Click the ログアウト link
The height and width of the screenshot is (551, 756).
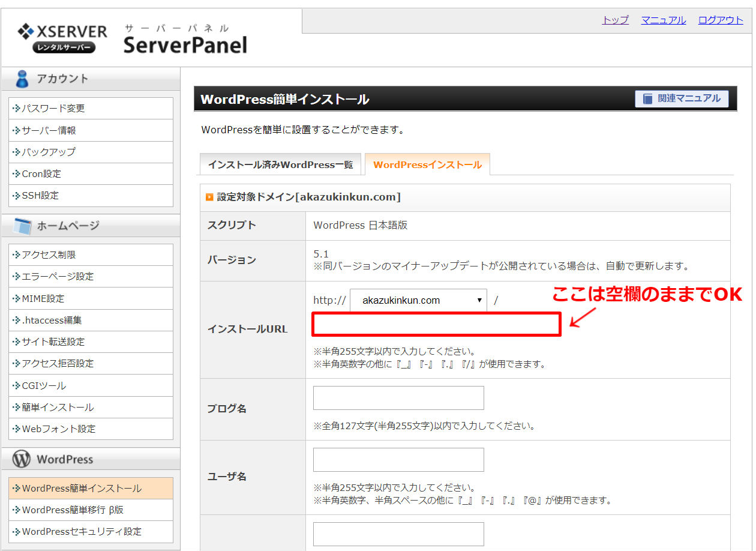(x=721, y=20)
